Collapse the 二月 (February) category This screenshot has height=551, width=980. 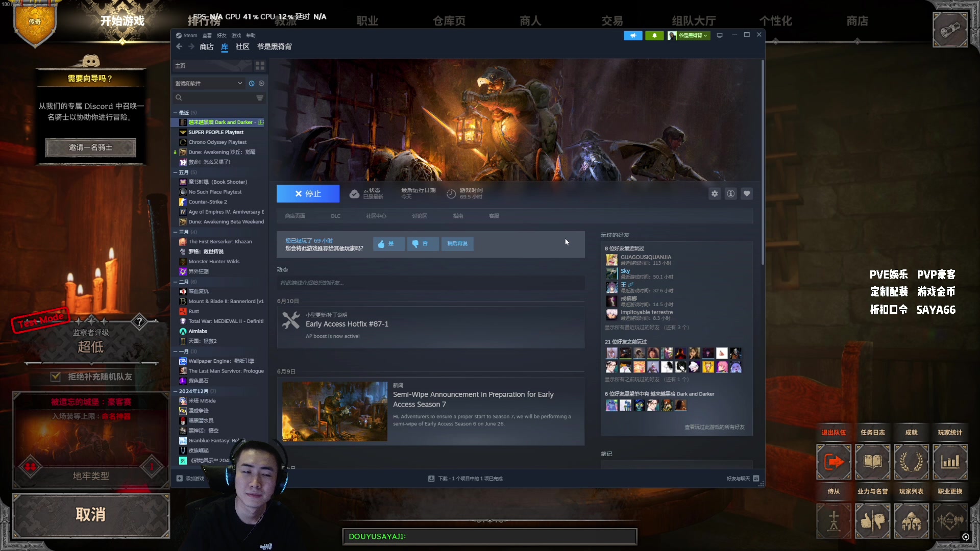tap(175, 282)
